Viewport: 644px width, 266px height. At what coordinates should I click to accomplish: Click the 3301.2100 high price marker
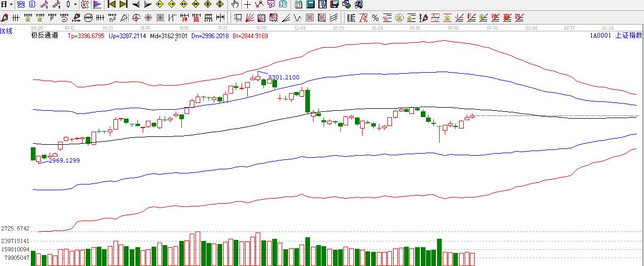(x=284, y=77)
